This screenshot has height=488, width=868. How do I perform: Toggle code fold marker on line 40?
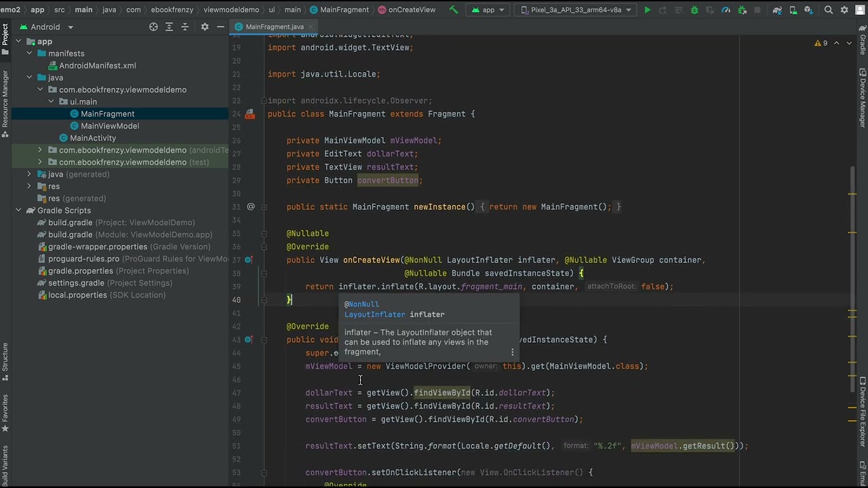click(x=264, y=300)
